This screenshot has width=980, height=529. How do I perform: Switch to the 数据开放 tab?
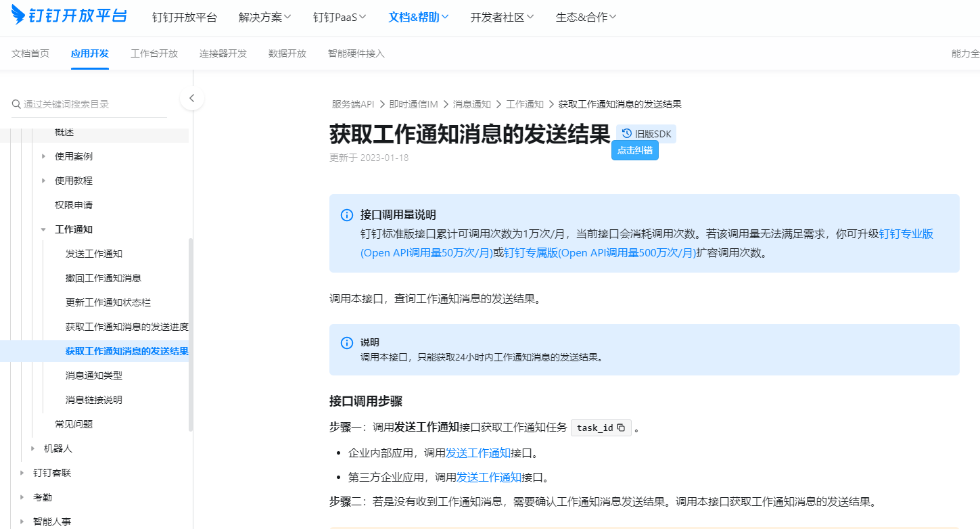coord(287,53)
